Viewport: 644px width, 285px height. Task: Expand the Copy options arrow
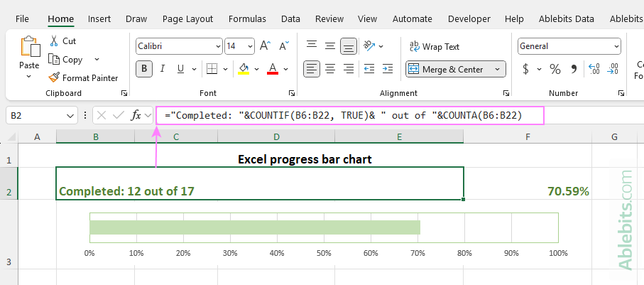[97, 60]
